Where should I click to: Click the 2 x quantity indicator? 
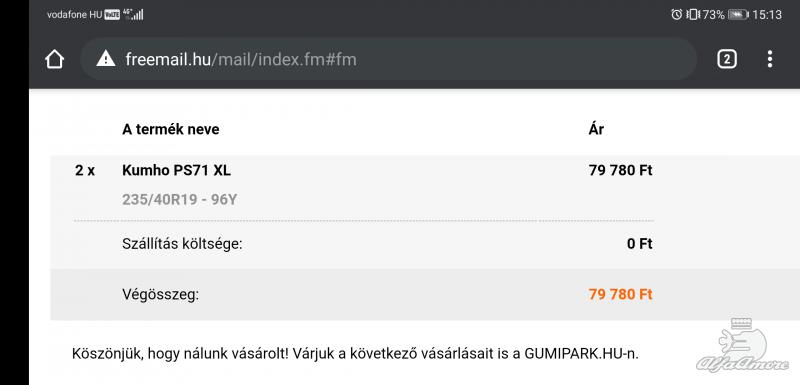pyautogui.click(x=85, y=170)
